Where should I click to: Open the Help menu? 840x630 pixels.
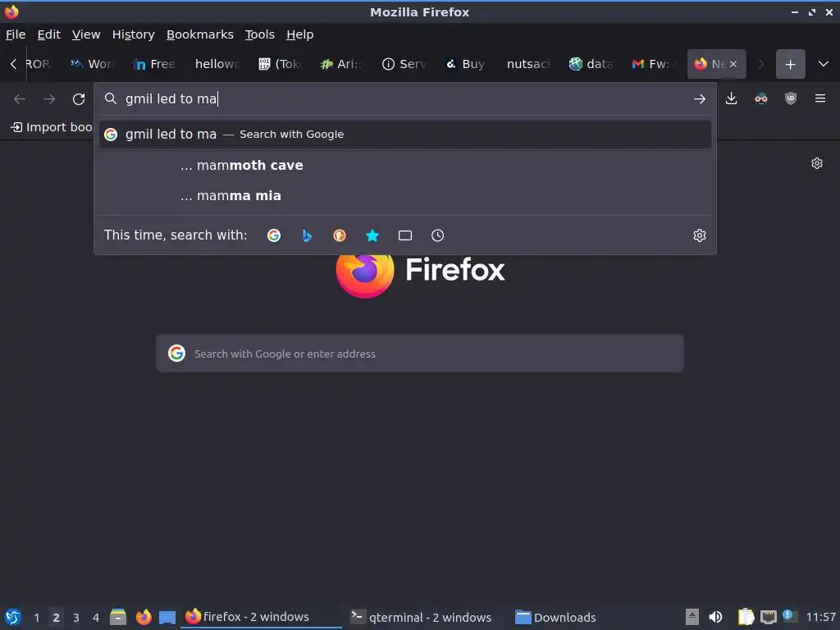[x=300, y=34]
